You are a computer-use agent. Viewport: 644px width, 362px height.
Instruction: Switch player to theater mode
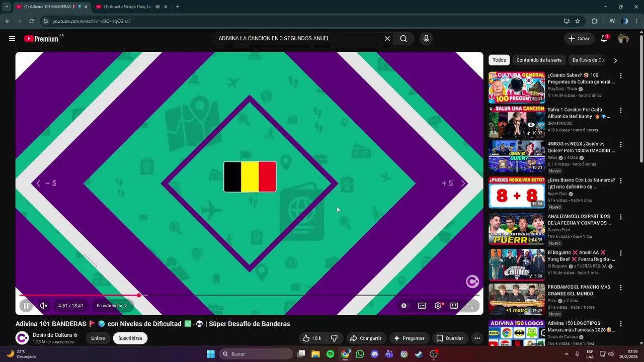tap(454, 306)
